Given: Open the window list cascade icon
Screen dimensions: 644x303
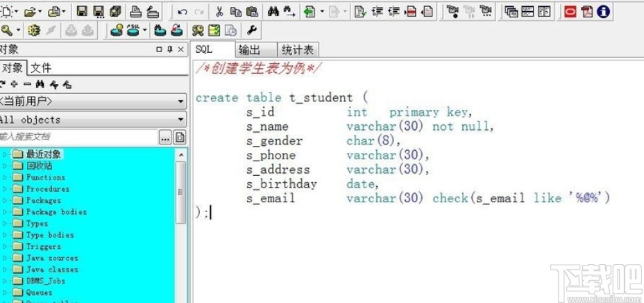Looking at the screenshot, I should tap(511, 12).
